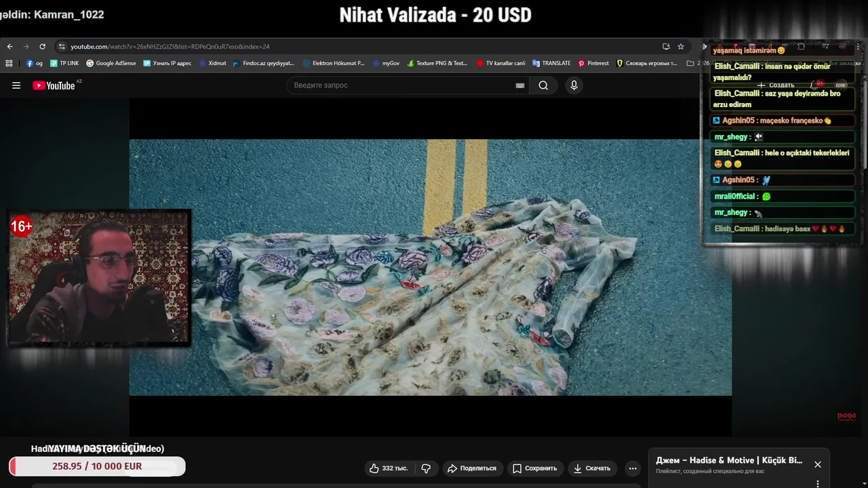Viewport: 868px width, 488px height.
Task: Open the Pinterest bookmark
Action: (593, 63)
